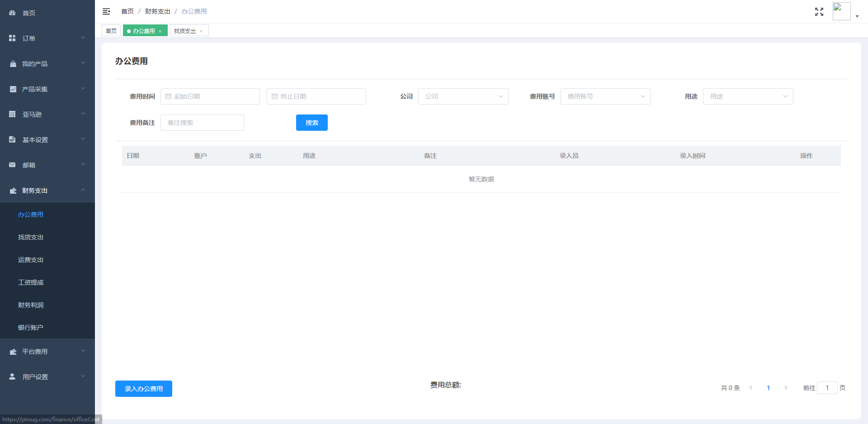The image size is (868, 424).
Task: Click the 起始日期 date field
Action: click(x=210, y=96)
